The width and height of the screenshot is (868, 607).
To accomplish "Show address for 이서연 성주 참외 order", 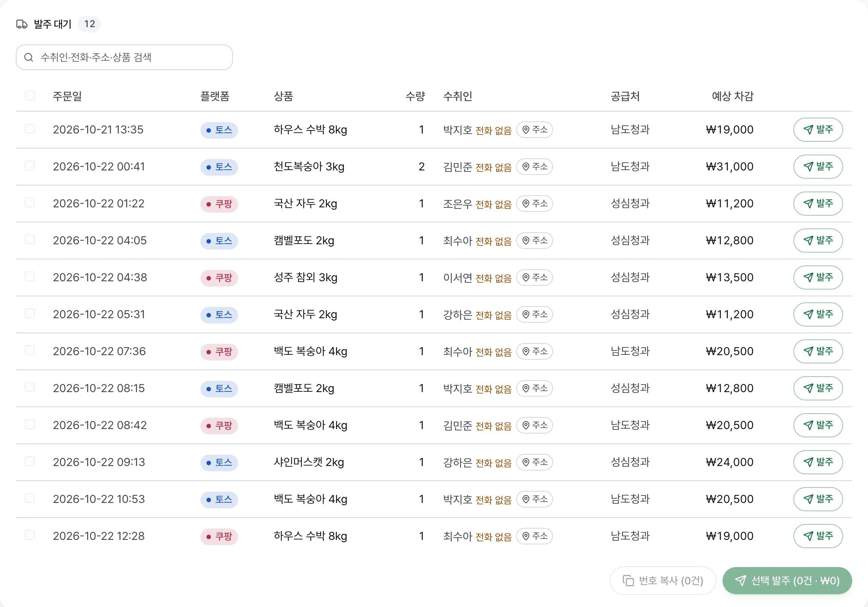I will [535, 277].
